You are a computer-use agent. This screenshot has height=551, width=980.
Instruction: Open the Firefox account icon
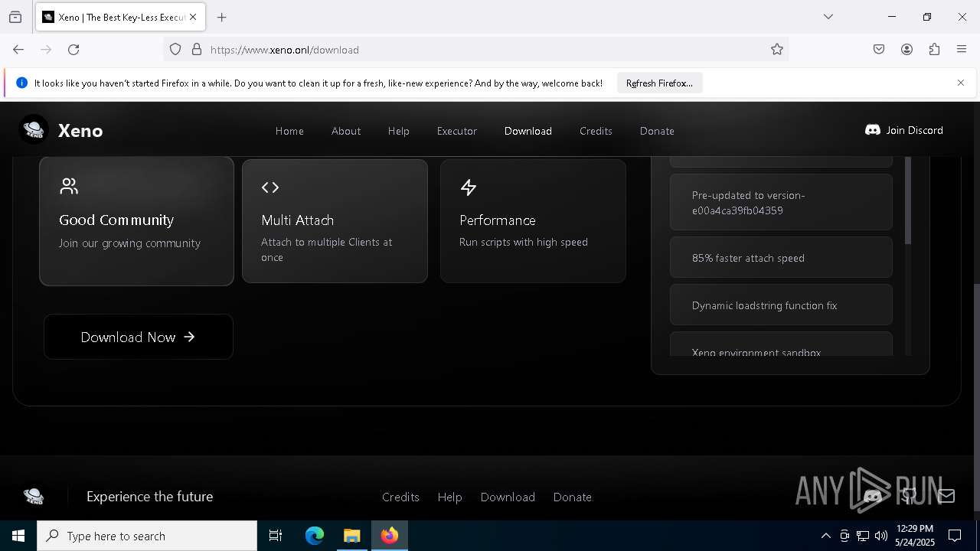coord(906,50)
